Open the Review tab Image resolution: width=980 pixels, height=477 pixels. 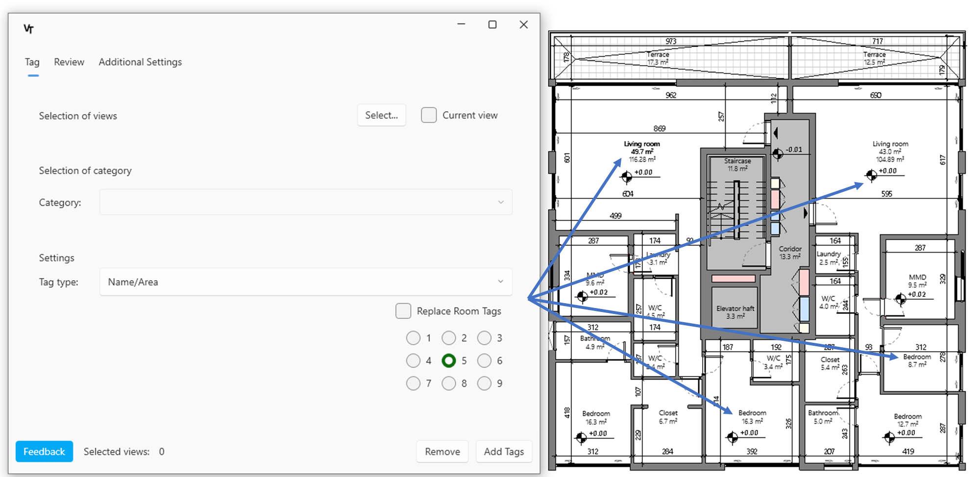click(69, 62)
